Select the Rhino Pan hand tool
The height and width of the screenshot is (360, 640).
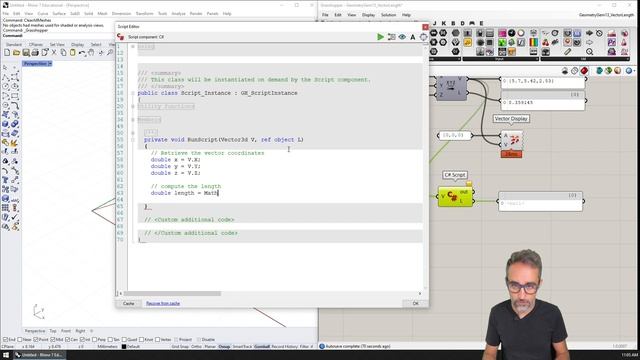[x=91, y=53]
